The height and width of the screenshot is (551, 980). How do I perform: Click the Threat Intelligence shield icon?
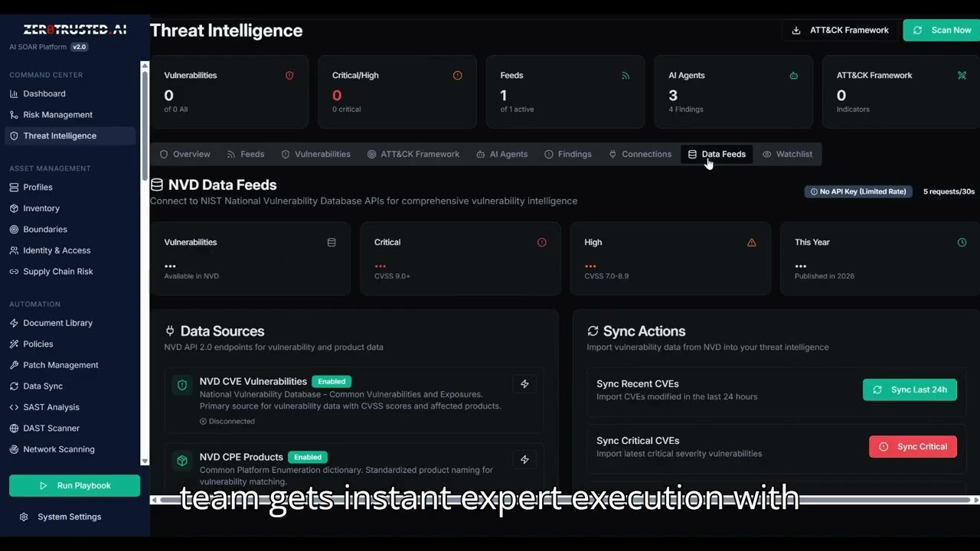[x=14, y=135]
